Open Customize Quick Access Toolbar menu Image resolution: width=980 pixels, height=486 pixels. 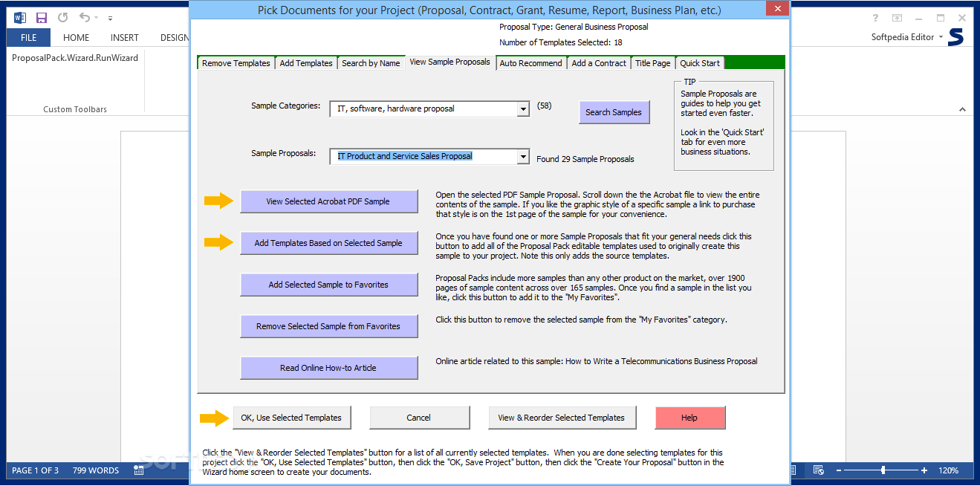(x=111, y=17)
